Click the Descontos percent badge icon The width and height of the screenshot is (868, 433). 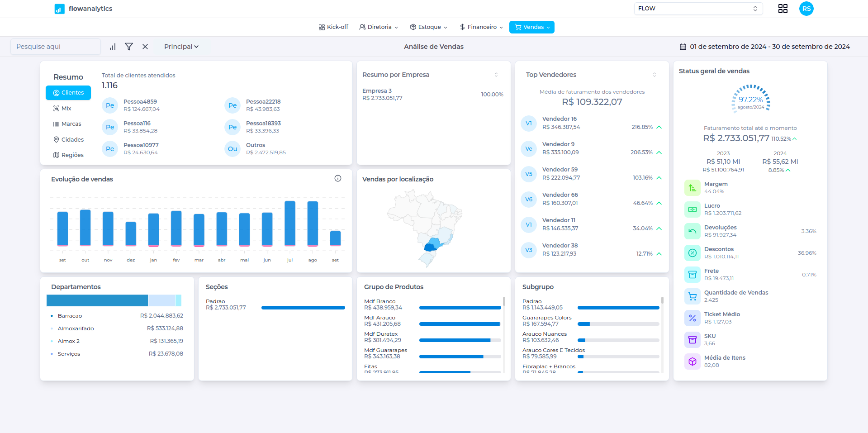click(693, 253)
